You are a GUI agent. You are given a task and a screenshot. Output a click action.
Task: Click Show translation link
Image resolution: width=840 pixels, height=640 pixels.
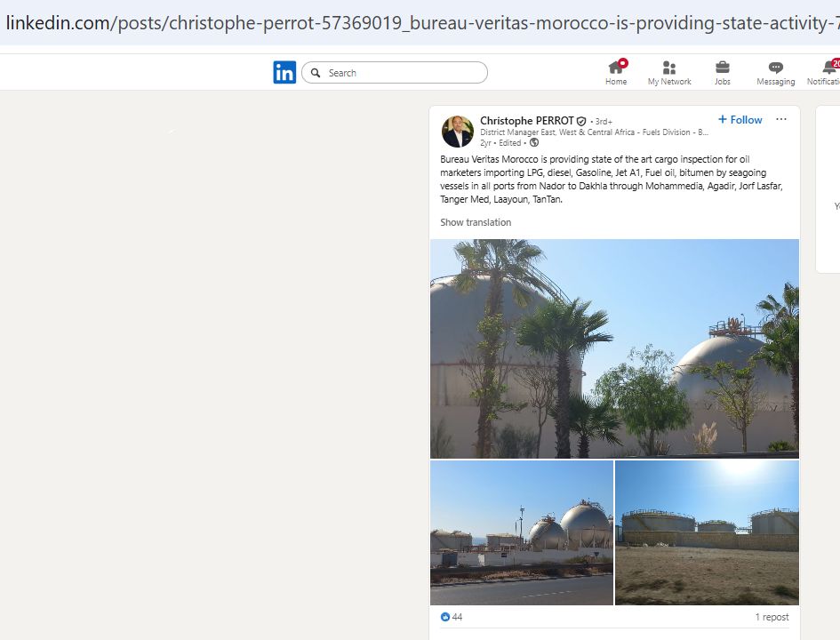(x=476, y=222)
